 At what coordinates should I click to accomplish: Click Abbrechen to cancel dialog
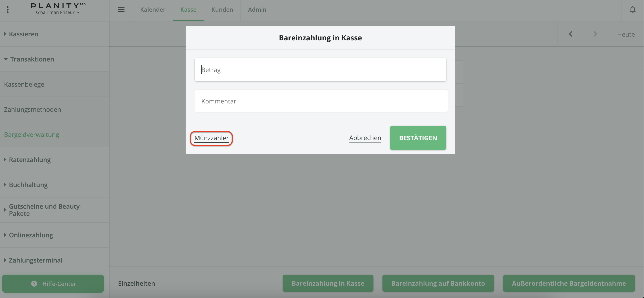click(x=365, y=138)
